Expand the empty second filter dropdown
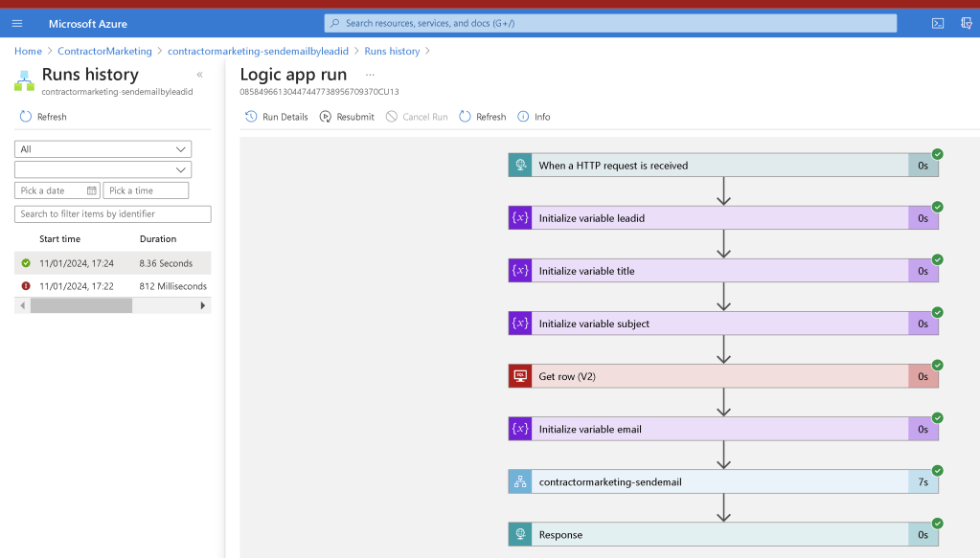The image size is (980, 558). pyautogui.click(x=103, y=169)
